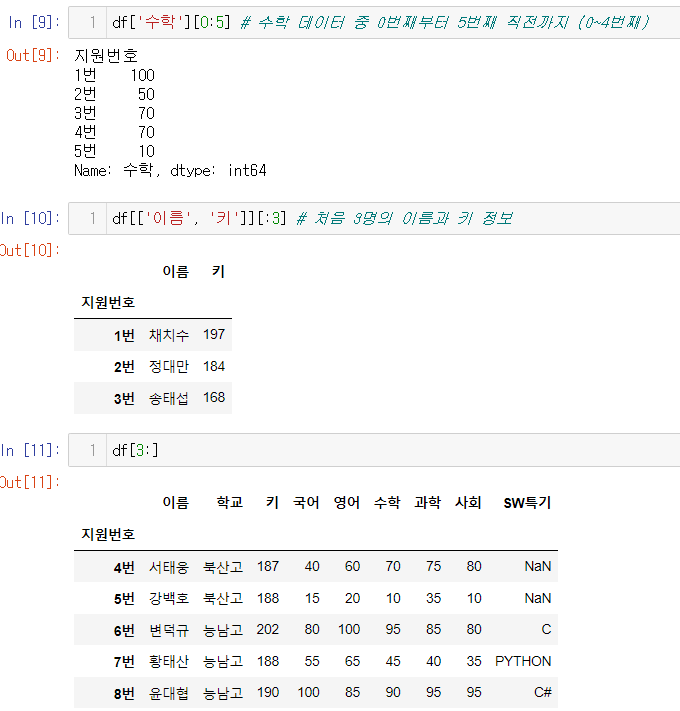
Task: Click the 수학 column header in Out[11]
Action: pos(387,502)
